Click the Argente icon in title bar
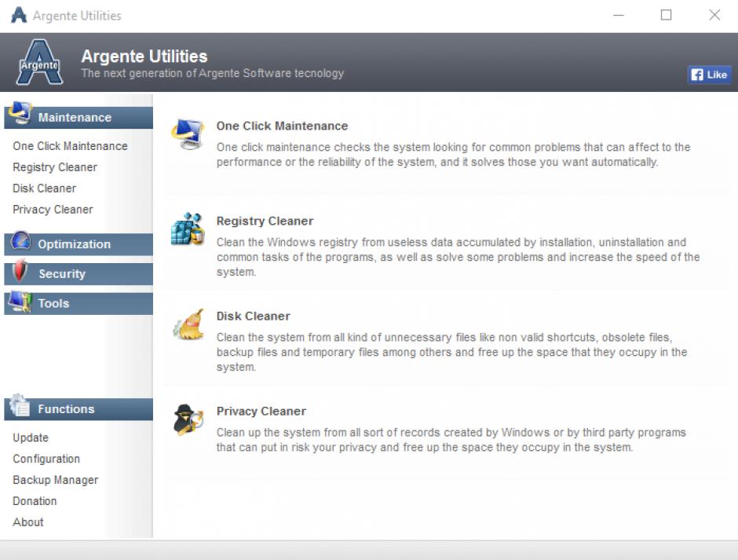This screenshot has height=560, width=738. click(19, 15)
